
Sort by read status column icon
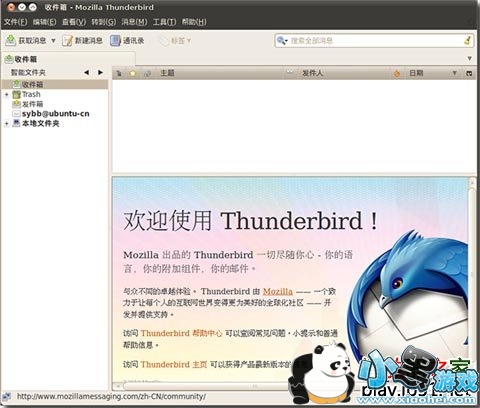(290, 72)
